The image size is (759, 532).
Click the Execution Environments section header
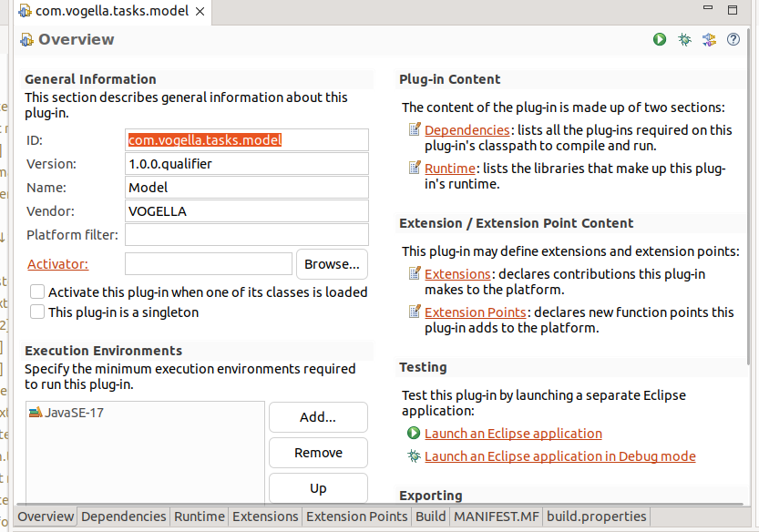[x=103, y=351]
